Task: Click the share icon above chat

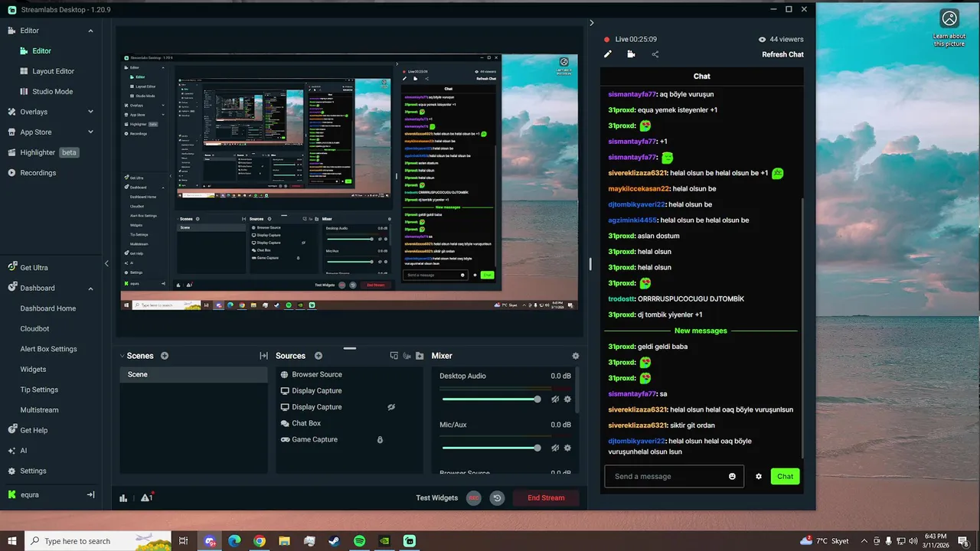Action: (655, 54)
